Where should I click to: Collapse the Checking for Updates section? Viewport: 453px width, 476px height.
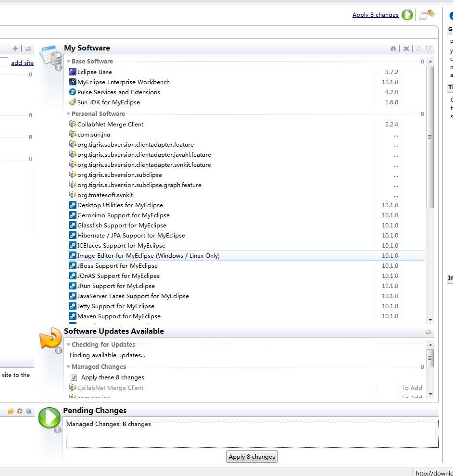pos(68,345)
